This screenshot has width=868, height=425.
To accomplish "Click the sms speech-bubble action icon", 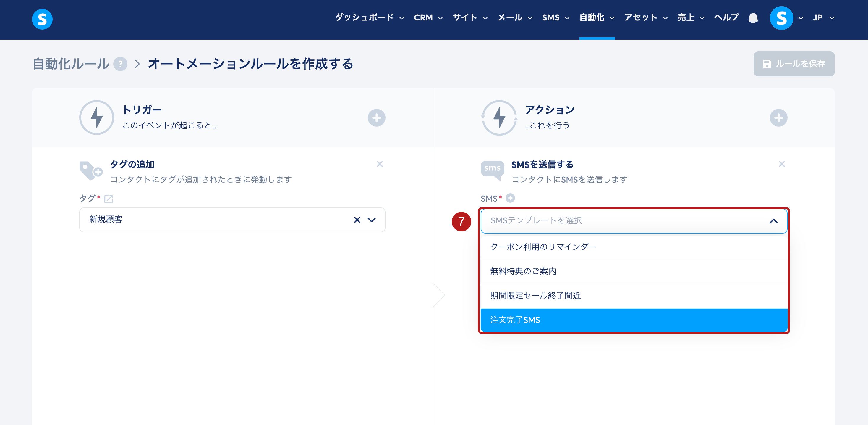I will 492,170.
